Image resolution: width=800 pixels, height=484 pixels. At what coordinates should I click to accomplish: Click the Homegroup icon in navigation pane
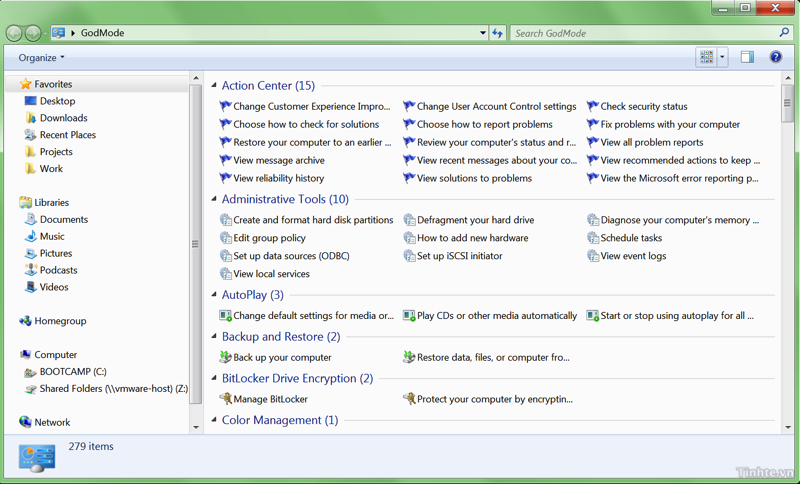pos(26,321)
